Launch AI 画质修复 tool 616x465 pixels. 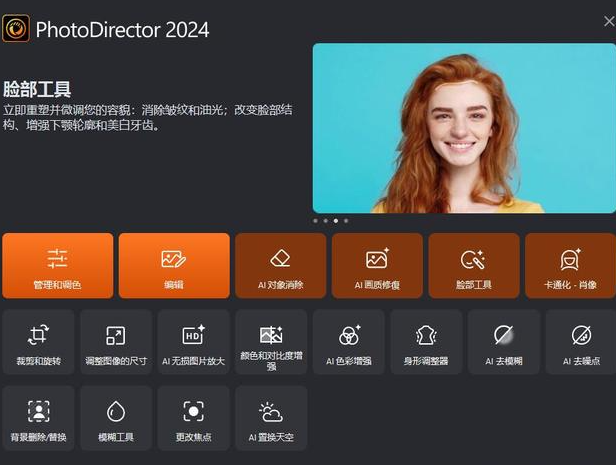(x=377, y=266)
